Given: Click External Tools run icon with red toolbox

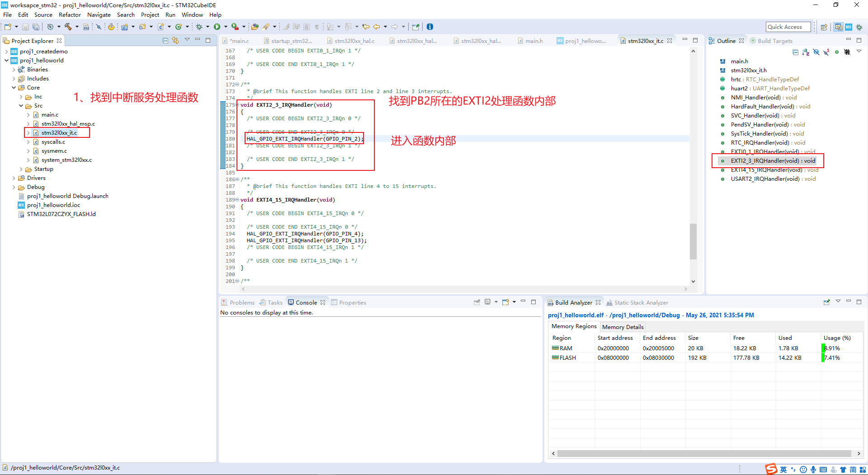Looking at the screenshot, I should click(x=235, y=27).
